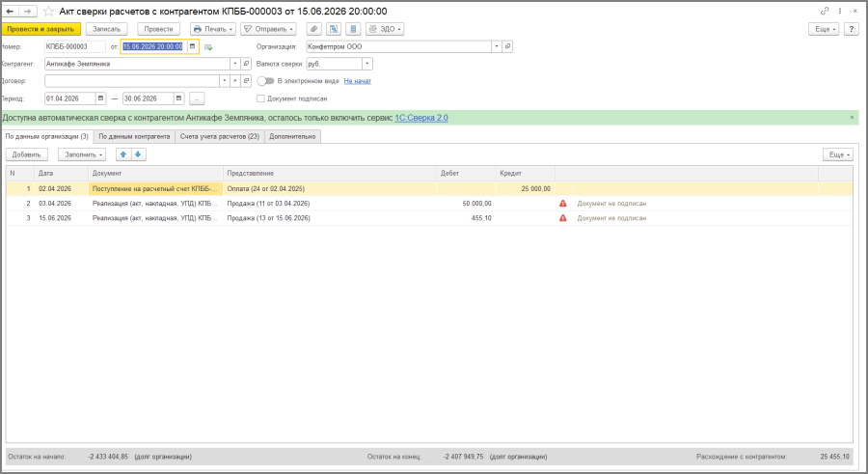Image resolution: width=868 pixels, height=474 pixels.
Task: Open the calendar for period end 30.06.2026
Action: pos(178,98)
